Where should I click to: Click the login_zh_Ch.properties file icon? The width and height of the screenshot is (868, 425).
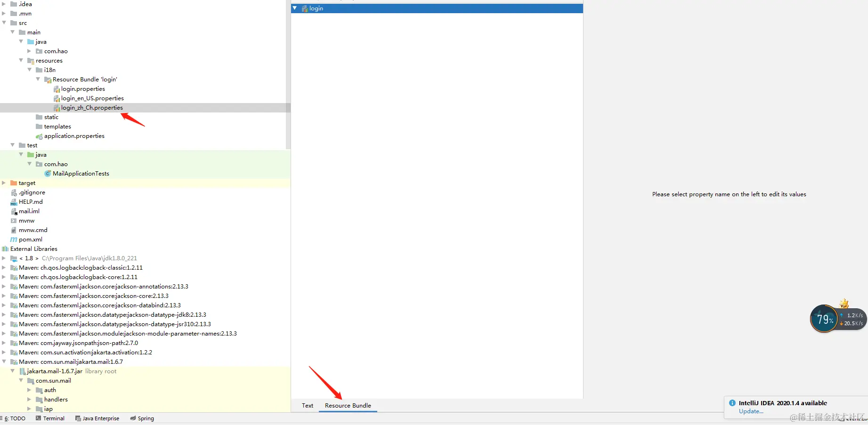point(57,108)
